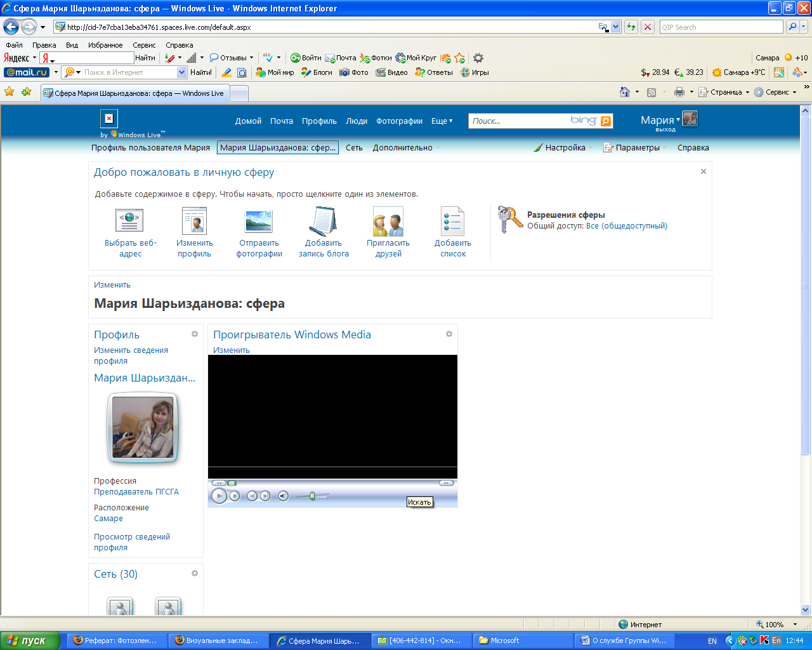Screen dimensions: 812x650
Task: Click the 'Добавить список' icon
Action: pyautogui.click(x=453, y=222)
